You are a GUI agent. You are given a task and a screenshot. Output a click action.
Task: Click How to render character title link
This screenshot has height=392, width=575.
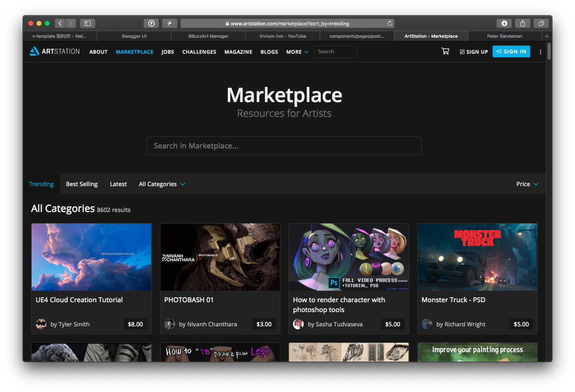pos(339,305)
